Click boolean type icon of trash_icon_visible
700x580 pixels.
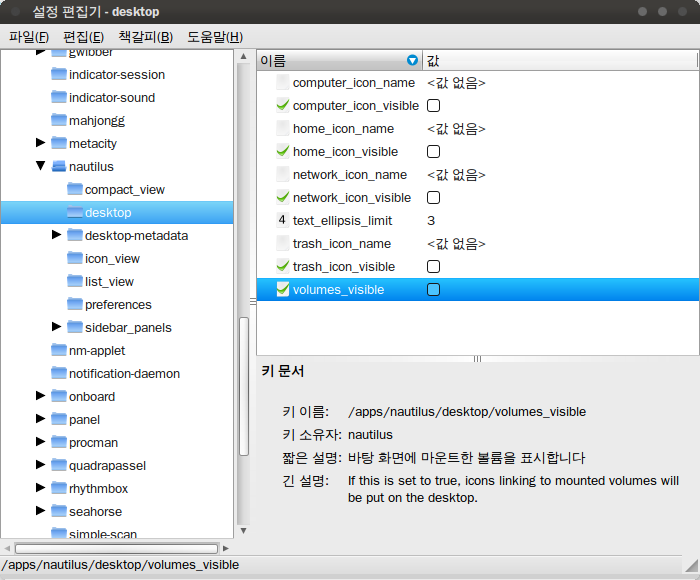[283, 266]
